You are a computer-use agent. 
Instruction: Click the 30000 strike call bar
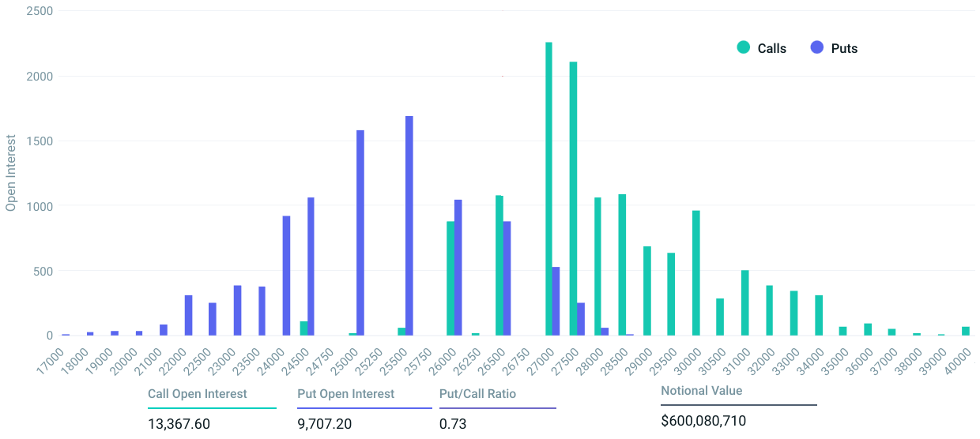[x=696, y=273]
